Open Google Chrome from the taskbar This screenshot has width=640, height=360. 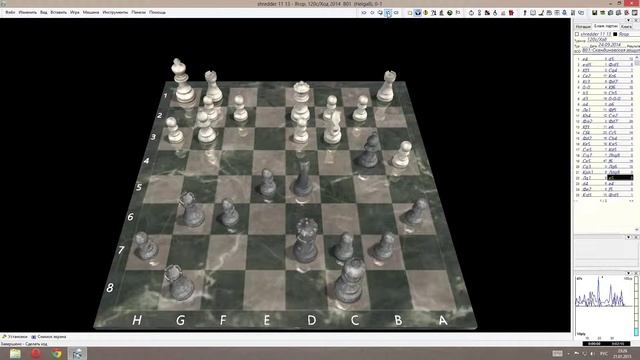[x=56, y=353]
